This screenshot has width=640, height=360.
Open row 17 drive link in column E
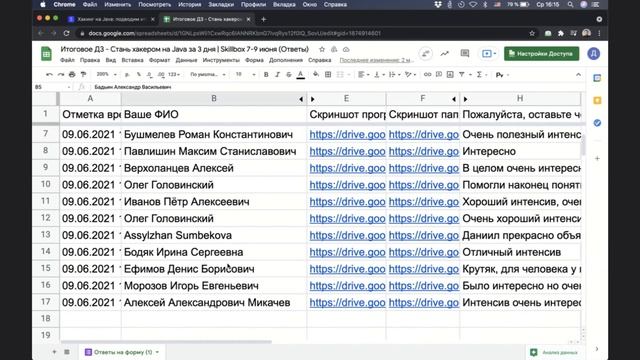347,303
